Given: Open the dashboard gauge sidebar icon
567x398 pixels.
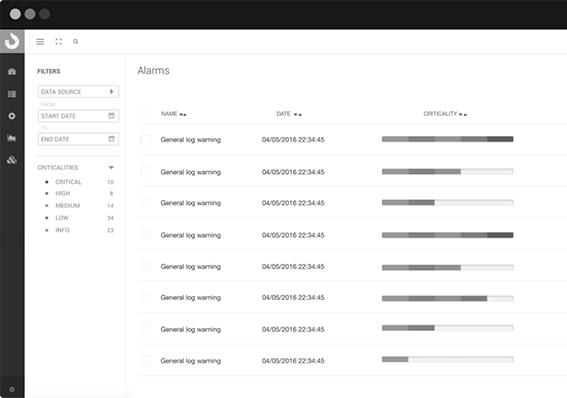Looking at the screenshot, I should (12, 72).
